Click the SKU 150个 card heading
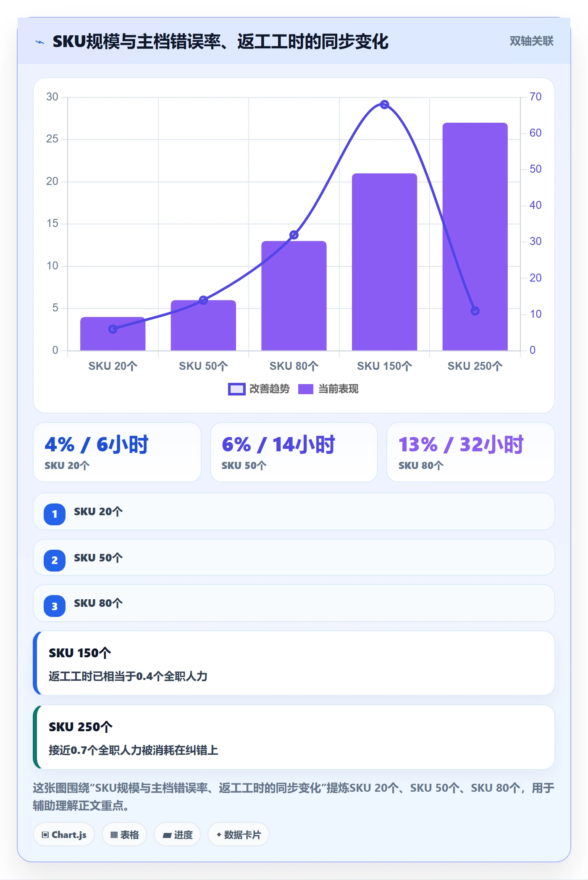 [80, 653]
